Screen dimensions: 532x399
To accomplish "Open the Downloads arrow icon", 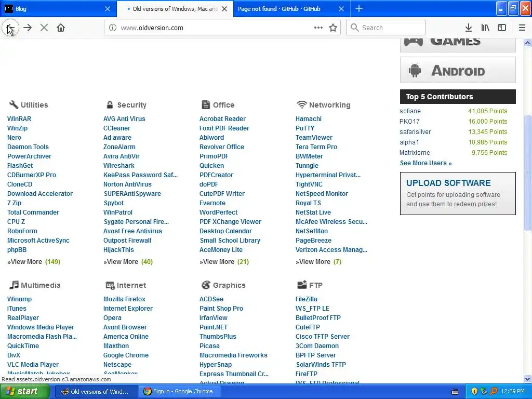I will [469, 28].
